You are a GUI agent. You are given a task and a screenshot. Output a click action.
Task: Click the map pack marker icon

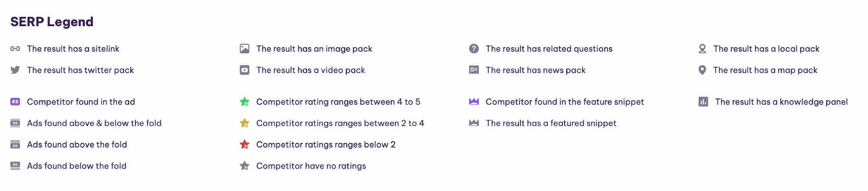(702, 70)
